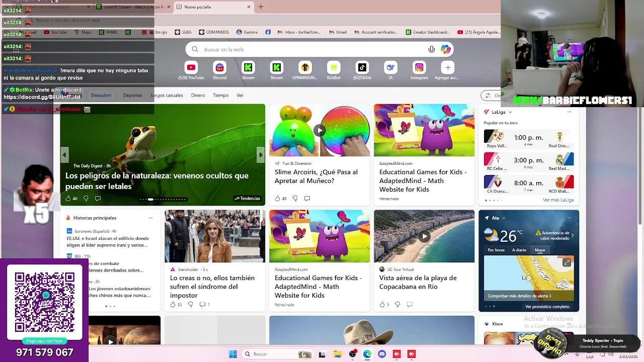644x362 pixels.
Task: Open the IA quick link shortcut
Action: (390, 67)
